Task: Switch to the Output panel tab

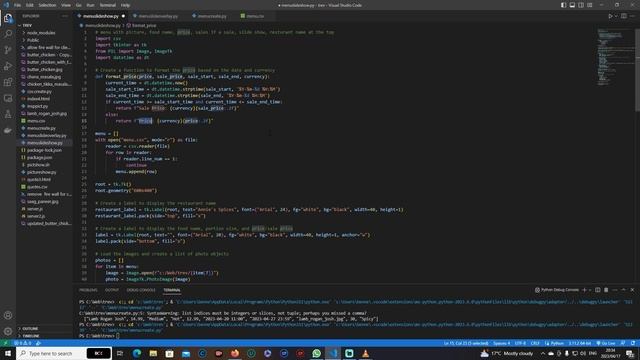Action: [111, 290]
